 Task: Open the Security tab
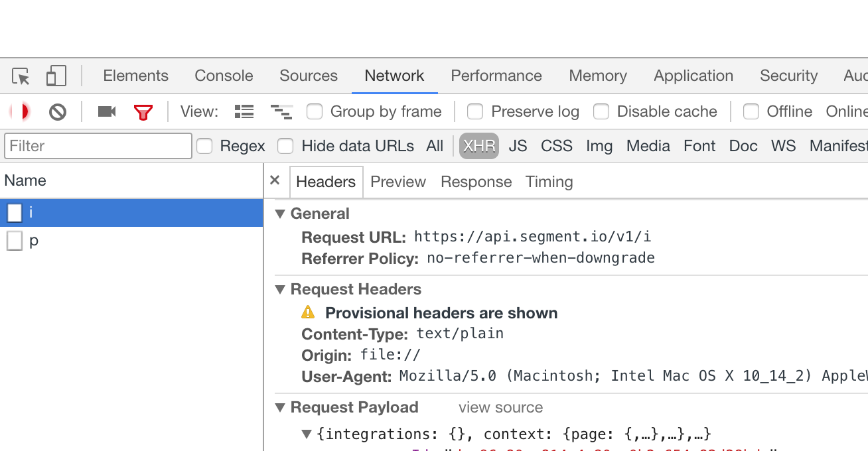[x=788, y=76]
